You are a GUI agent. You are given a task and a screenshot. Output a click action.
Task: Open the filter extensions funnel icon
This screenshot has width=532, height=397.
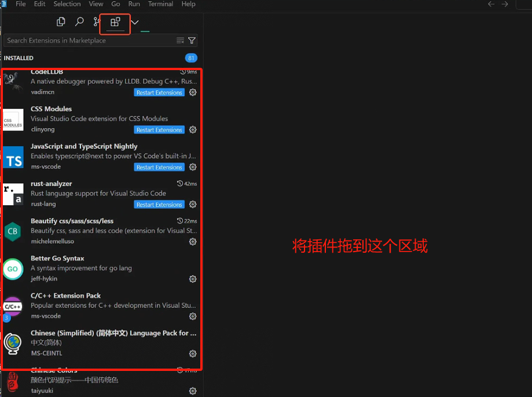pos(192,41)
